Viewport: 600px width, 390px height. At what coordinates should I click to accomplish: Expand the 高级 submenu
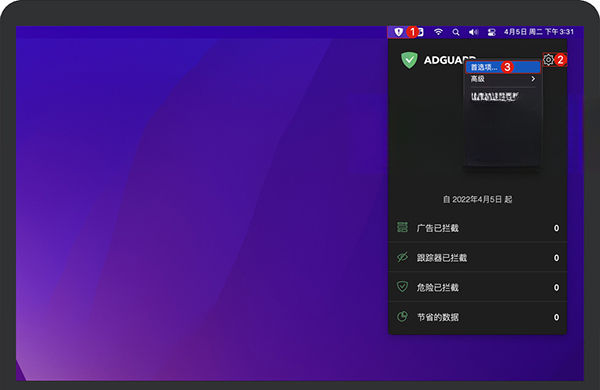(503, 79)
